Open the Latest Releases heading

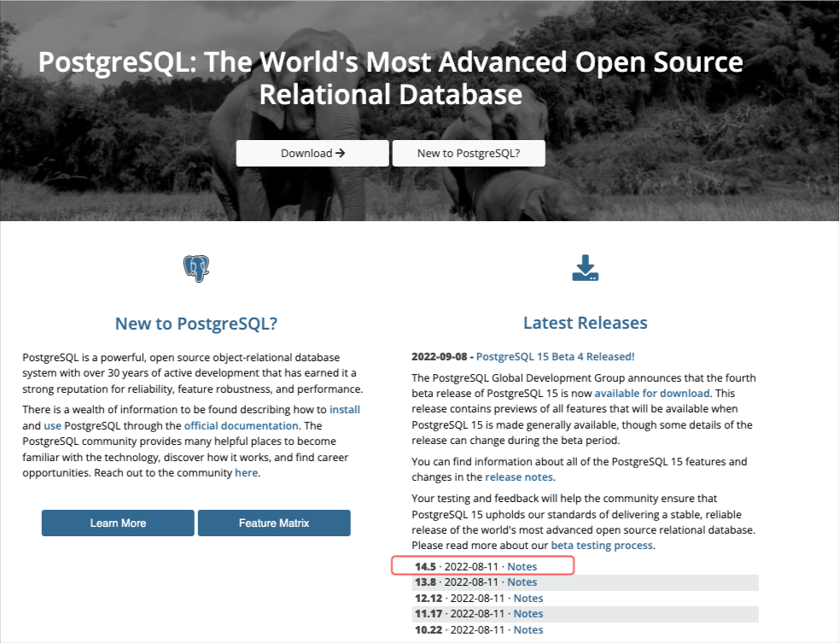[x=585, y=323]
